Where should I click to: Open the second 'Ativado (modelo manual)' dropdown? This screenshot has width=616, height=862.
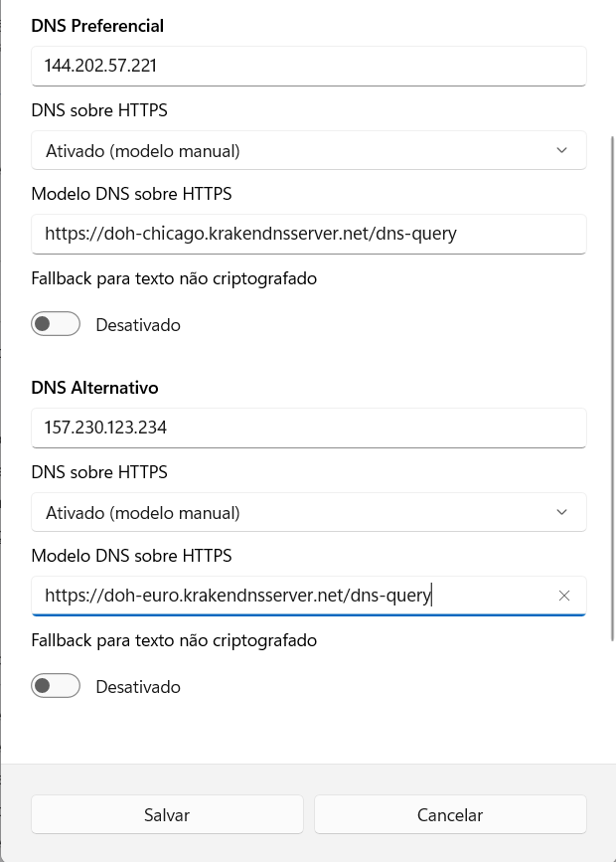click(x=309, y=512)
